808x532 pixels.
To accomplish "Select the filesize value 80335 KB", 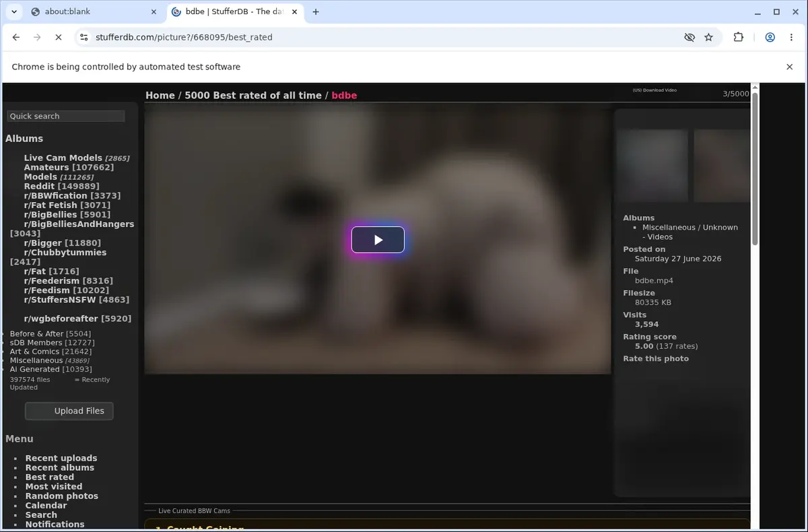I will click(653, 302).
